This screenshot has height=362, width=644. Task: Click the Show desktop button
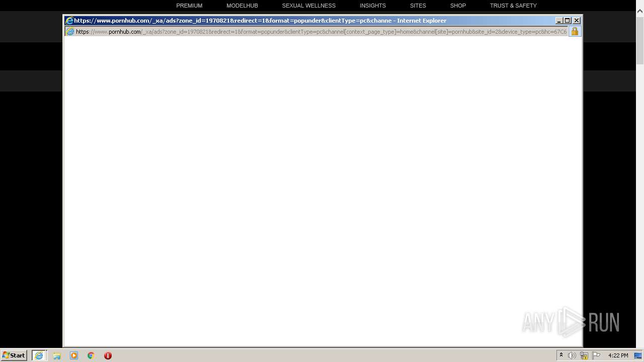(639, 355)
